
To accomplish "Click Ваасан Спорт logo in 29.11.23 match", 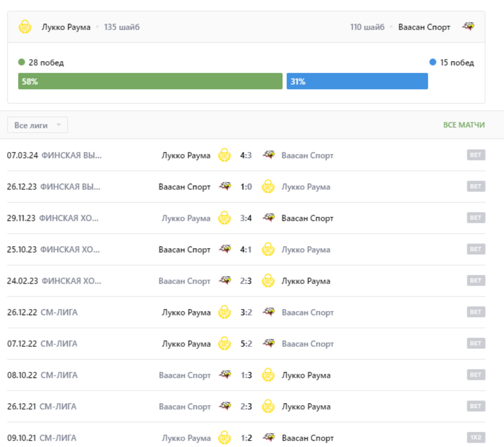I will click(x=269, y=218).
